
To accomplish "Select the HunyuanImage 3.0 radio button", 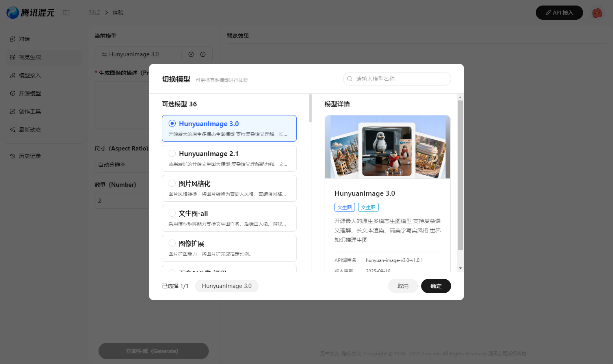I will (172, 123).
